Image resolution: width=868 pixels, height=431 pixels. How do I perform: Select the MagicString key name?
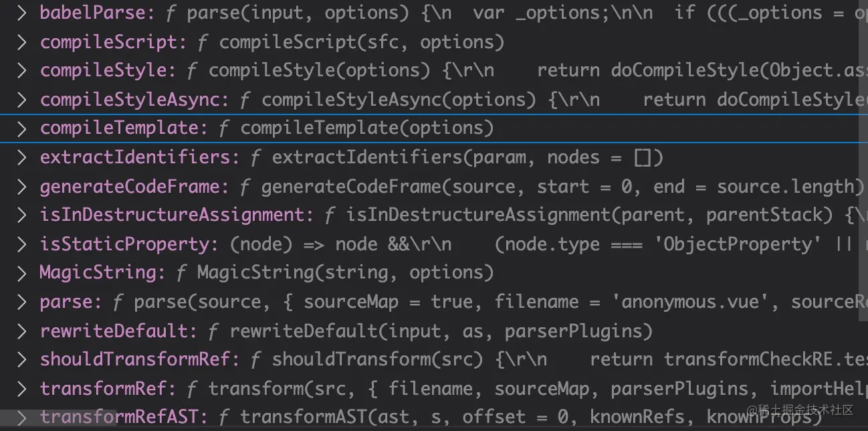click(x=103, y=273)
